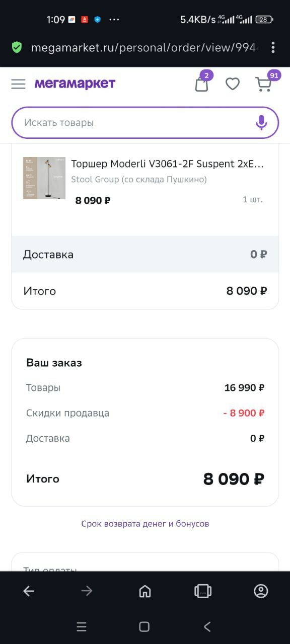Open the shopping bag with 2 items

[201, 84]
